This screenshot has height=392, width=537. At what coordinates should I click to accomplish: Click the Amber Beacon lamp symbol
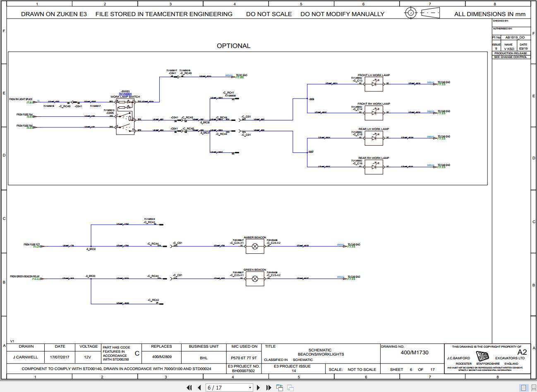tap(255, 246)
